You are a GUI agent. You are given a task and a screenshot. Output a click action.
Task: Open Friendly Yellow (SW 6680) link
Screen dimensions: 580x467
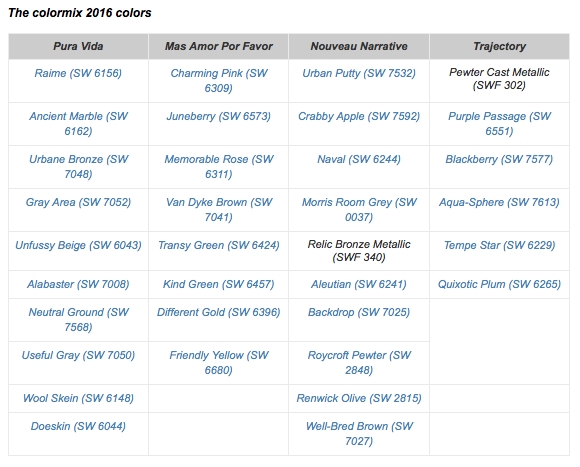219,362
